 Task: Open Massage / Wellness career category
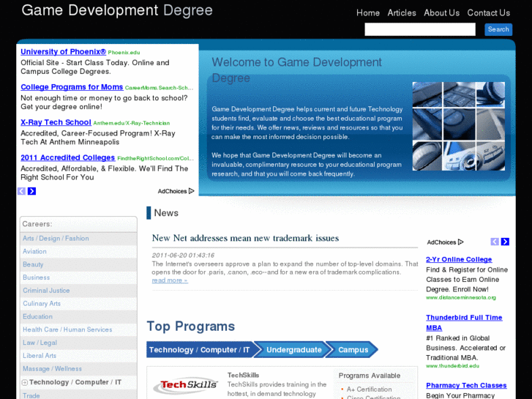[52, 368]
